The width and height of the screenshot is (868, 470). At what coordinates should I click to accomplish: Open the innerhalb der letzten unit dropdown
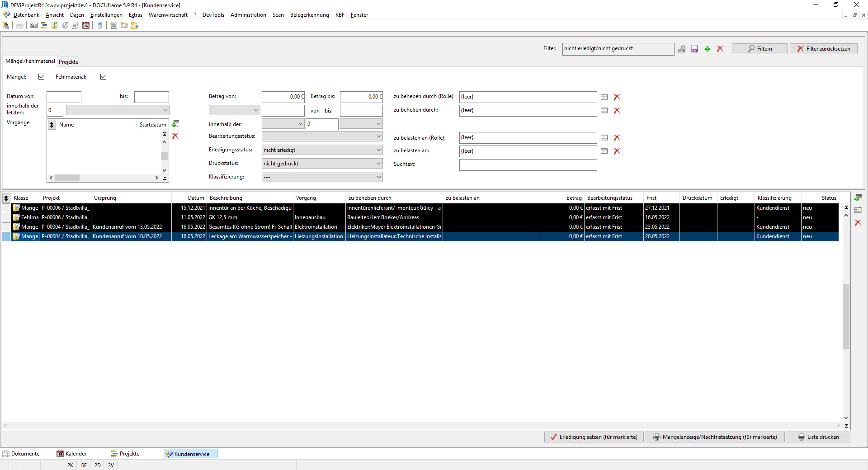point(118,110)
